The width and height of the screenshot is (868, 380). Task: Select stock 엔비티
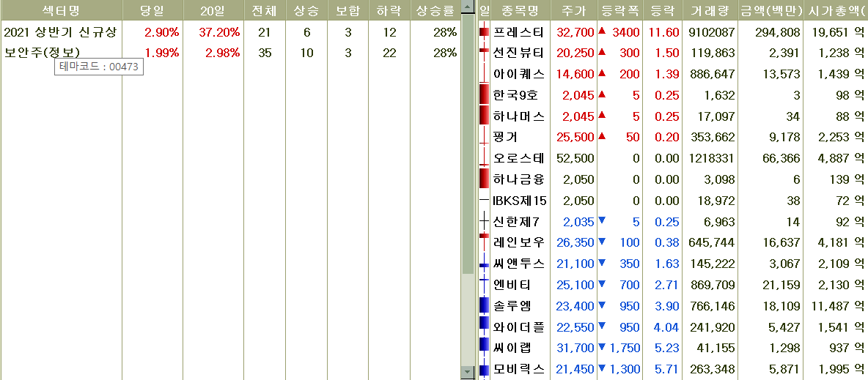[512, 285]
